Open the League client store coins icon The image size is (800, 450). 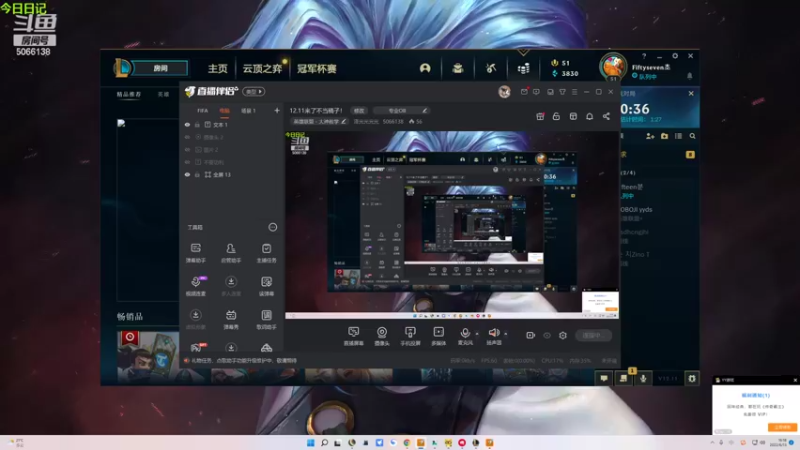point(523,68)
